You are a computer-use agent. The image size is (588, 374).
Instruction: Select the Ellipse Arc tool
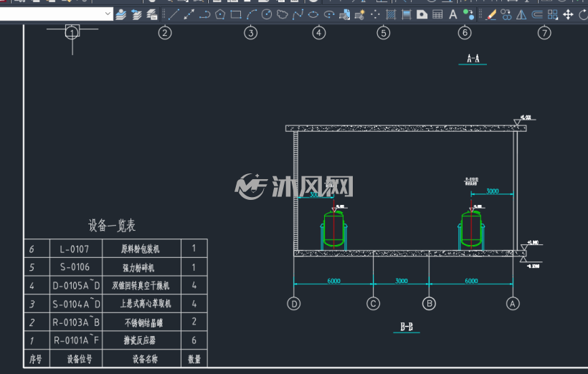tap(329, 14)
